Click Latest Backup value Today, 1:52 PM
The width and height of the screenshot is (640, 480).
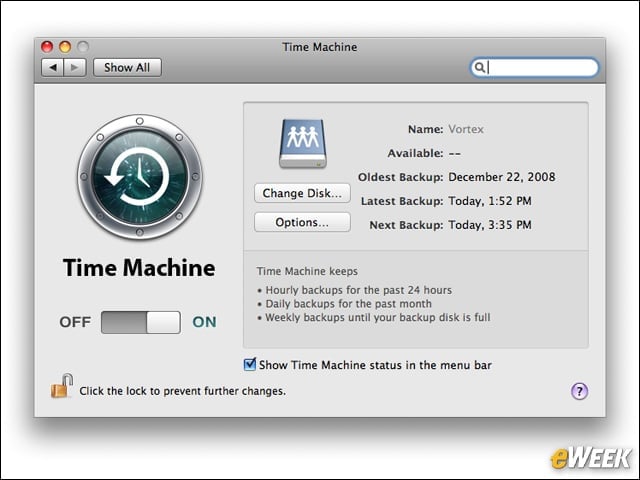point(490,201)
